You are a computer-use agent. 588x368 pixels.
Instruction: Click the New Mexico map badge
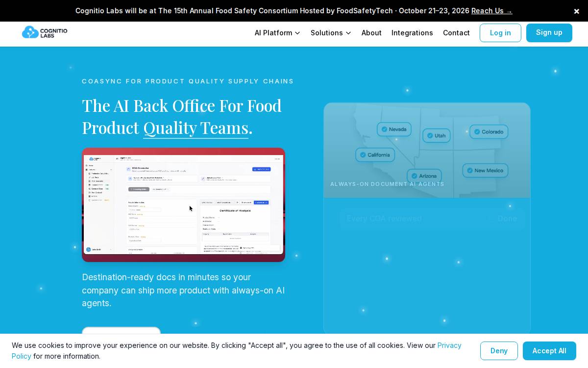[x=485, y=171]
